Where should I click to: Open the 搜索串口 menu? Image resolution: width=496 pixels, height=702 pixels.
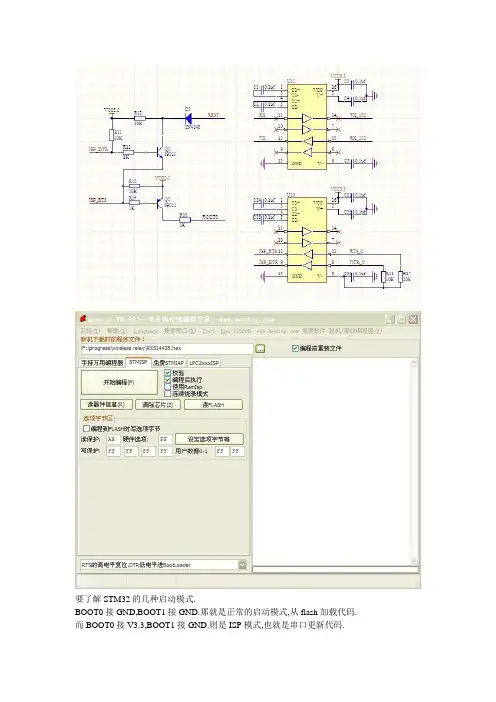(180, 331)
